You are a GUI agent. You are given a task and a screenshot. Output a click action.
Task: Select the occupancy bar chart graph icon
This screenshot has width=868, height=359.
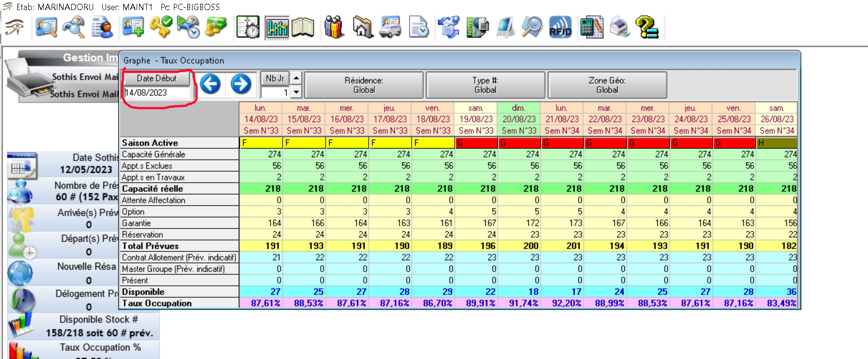[x=278, y=28]
